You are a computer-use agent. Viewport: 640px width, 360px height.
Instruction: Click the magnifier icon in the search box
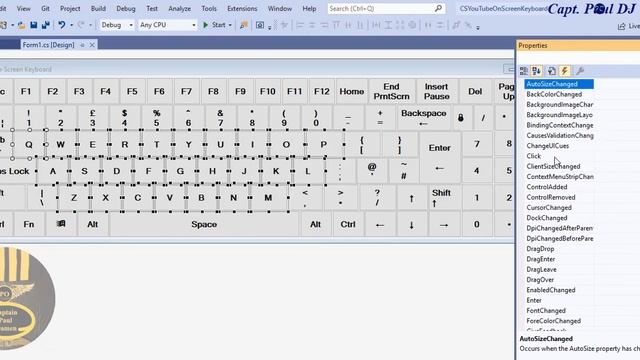pyautogui.click(x=438, y=8)
